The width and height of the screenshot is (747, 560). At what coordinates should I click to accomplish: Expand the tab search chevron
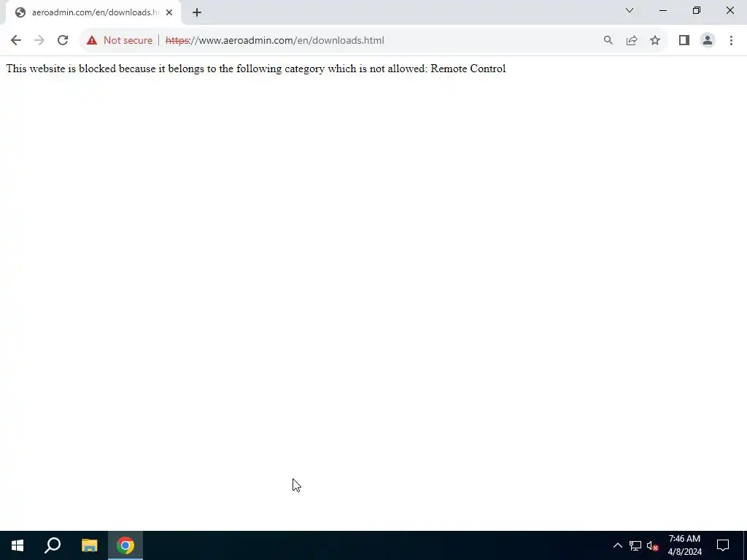click(x=630, y=10)
